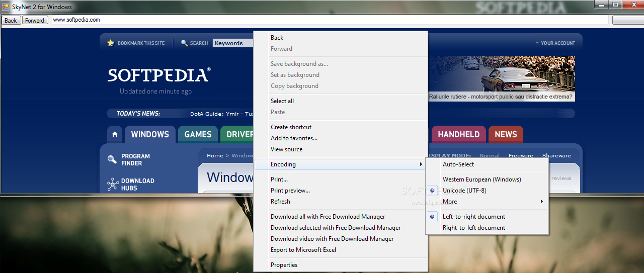Screen dimensions: 644x273
Task: Click the Back button in the toolbar
Action: [x=11, y=21]
